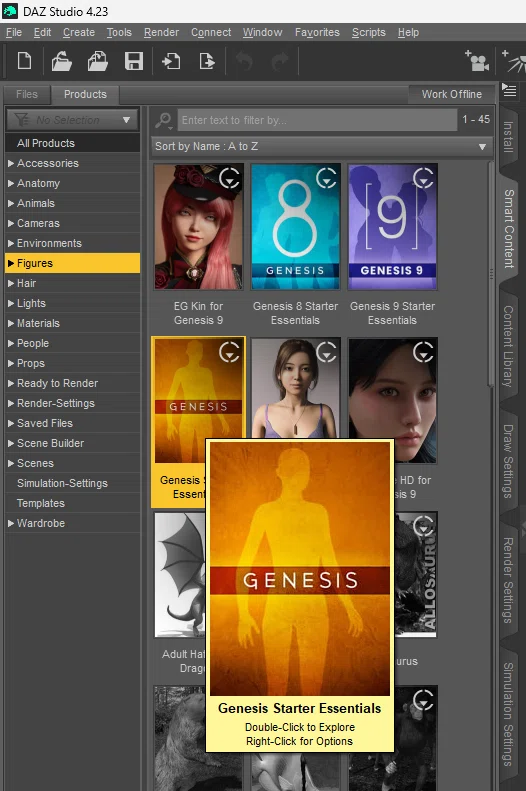Click download icon on Genesis 8 thumbnail
526x791 pixels.
tap(326, 178)
